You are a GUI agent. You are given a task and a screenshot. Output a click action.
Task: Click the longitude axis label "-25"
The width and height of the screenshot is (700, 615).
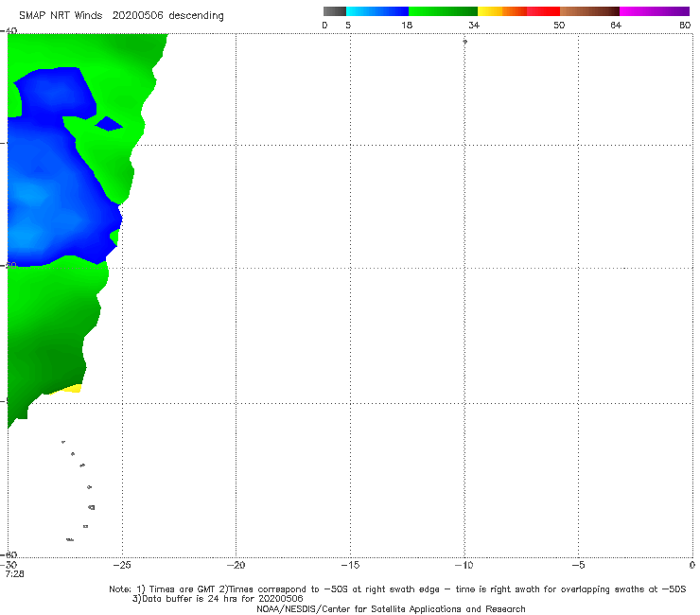122,565
